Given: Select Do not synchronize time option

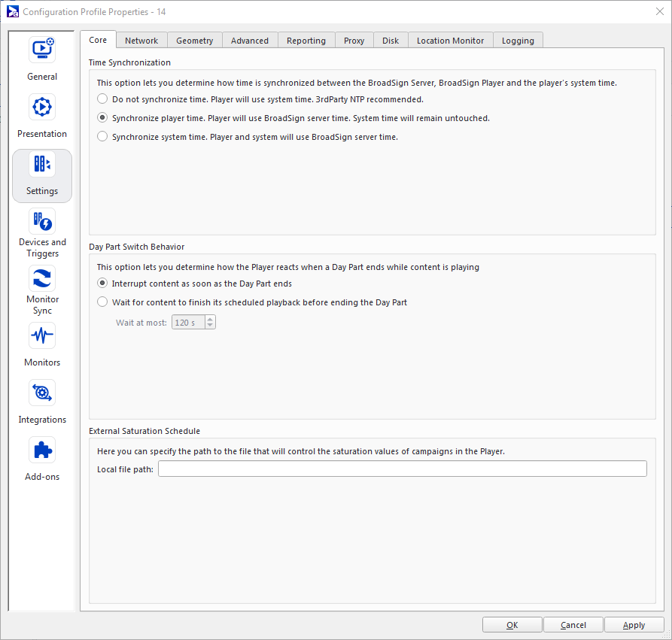Looking at the screenshot, I should pyautogui.click(x=102, y=99).
